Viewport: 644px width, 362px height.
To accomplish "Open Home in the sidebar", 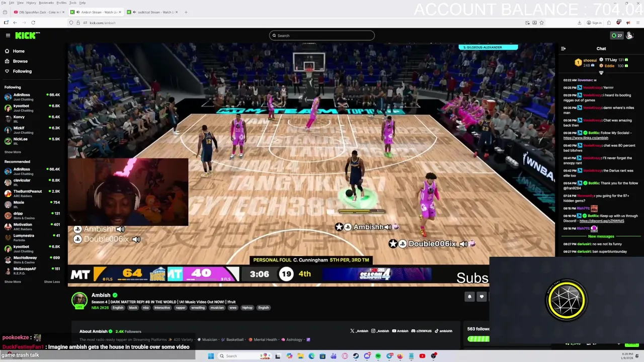I will coord(19,51).
